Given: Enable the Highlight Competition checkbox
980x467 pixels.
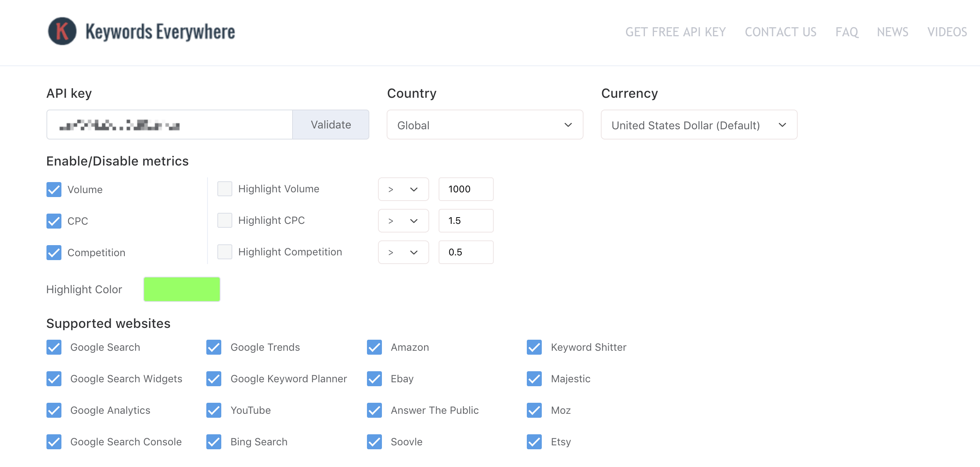Looking at the screenshot, I should pos(225,252).
